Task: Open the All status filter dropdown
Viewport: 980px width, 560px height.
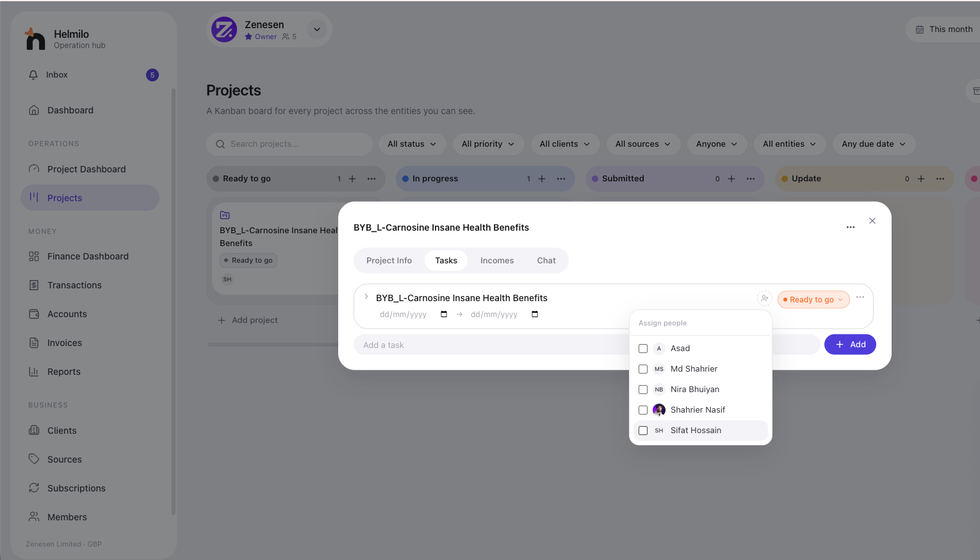Action: tap(412, 144)
